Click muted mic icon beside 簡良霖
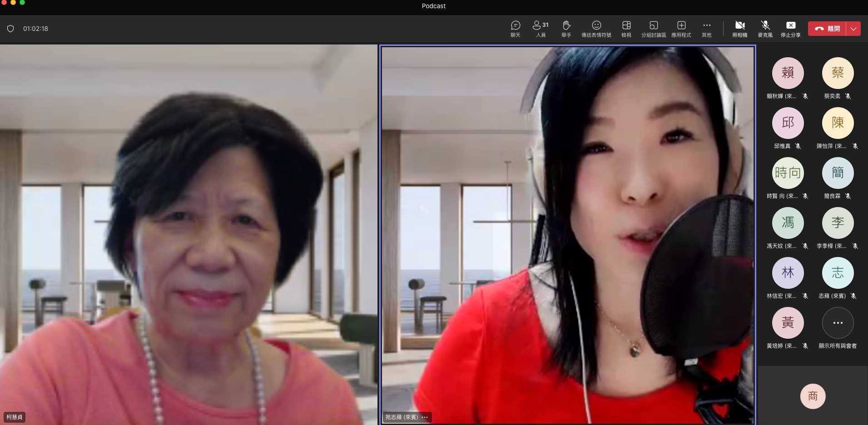The image size is (868, 425). (848, 196)
